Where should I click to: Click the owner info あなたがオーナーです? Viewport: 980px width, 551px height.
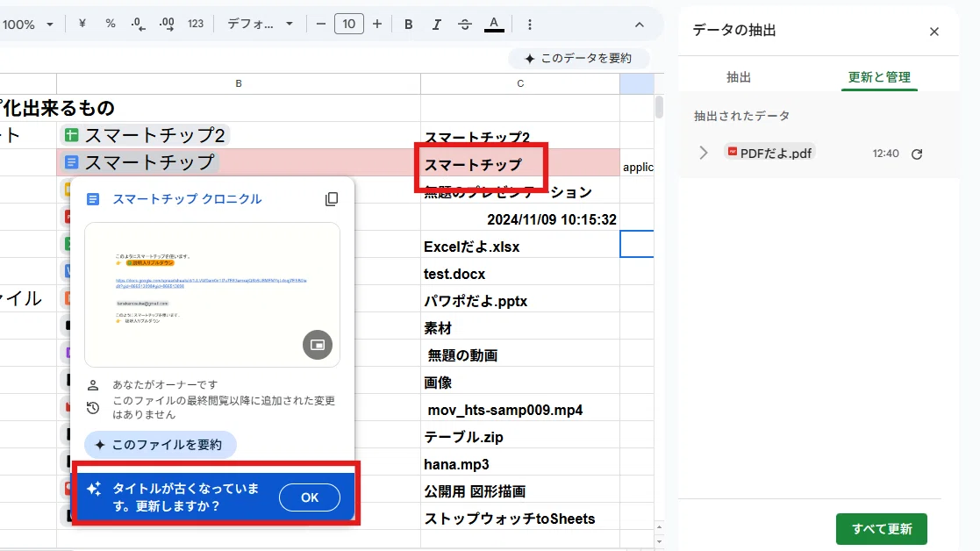[165, 384]
